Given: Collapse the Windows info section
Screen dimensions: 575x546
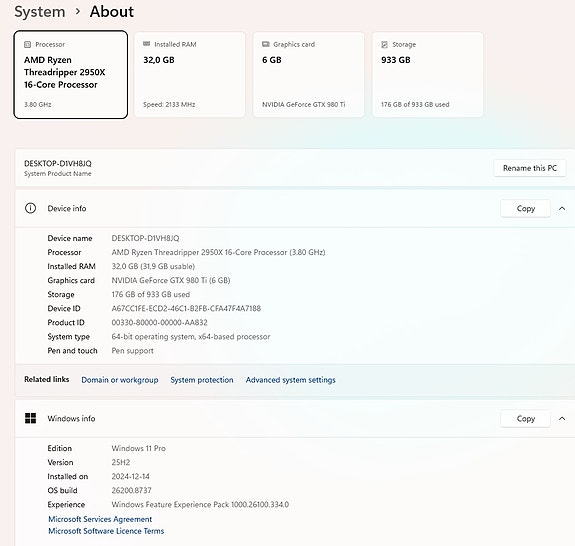Looking at the screenshot, I should (x=562, y=418).
